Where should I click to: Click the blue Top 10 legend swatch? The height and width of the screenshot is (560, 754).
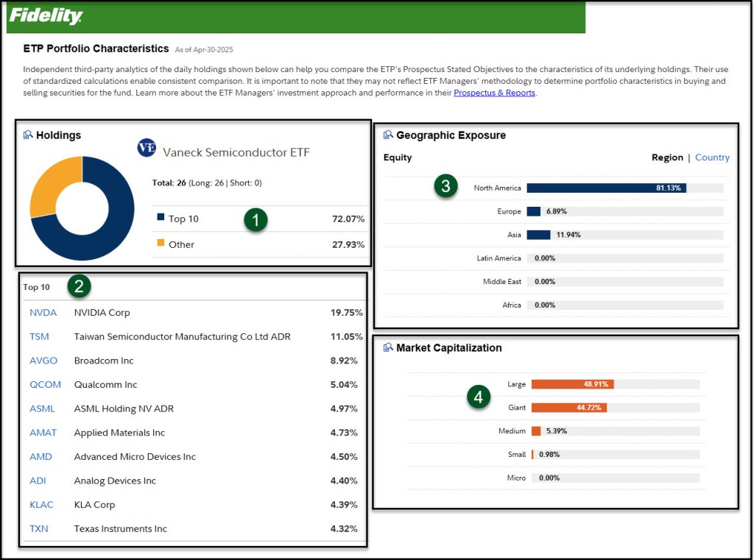pyautogui.click(x=161, y=218)
